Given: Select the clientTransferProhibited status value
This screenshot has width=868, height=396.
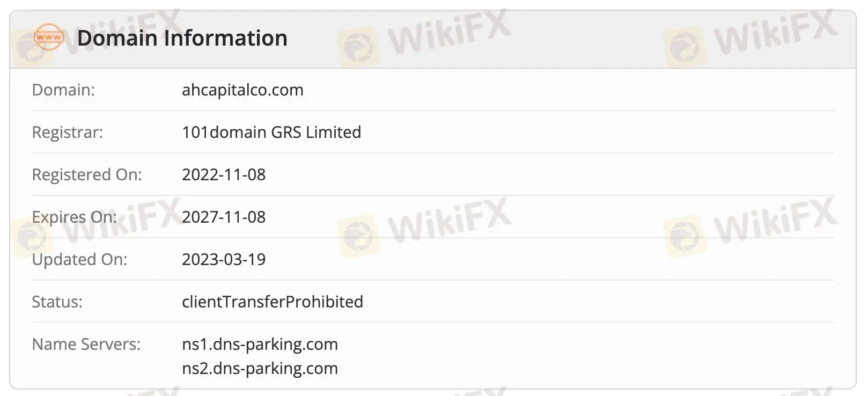Looking at the screenshot, I should point(272,302).
